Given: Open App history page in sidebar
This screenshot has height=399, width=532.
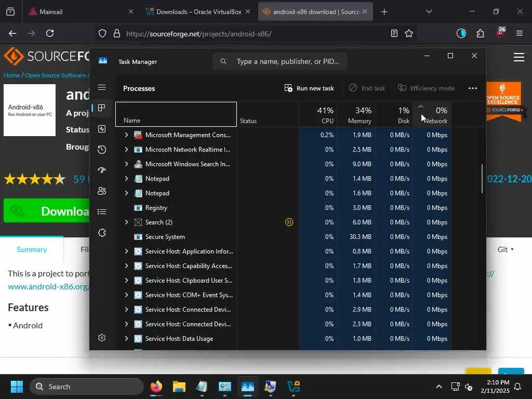Looking at the screenshot, I should (102, 150).
